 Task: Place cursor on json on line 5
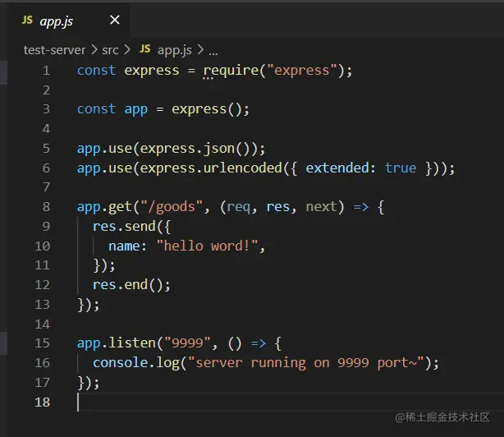tap(219, 149)
